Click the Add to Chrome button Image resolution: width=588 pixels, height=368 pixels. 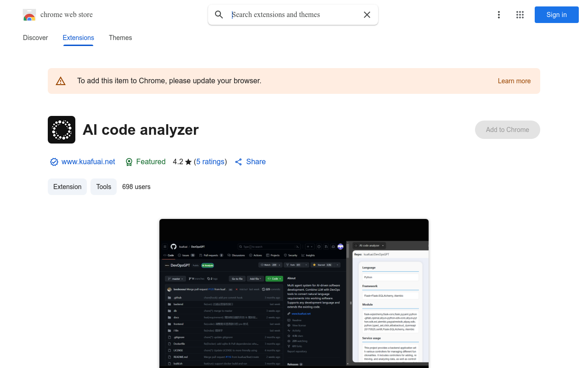(x=508, y=130)
